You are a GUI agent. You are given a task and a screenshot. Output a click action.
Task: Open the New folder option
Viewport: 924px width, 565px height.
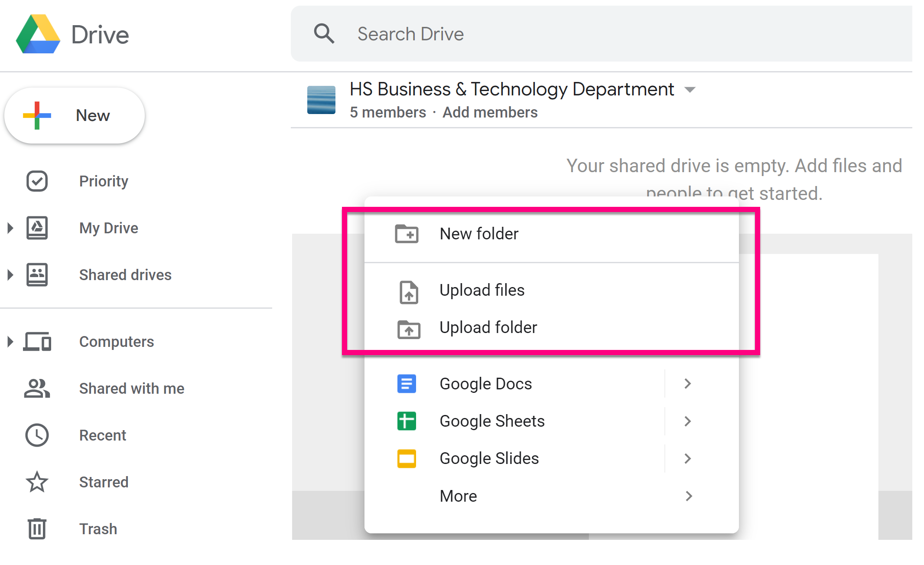(x=479, y=233)
